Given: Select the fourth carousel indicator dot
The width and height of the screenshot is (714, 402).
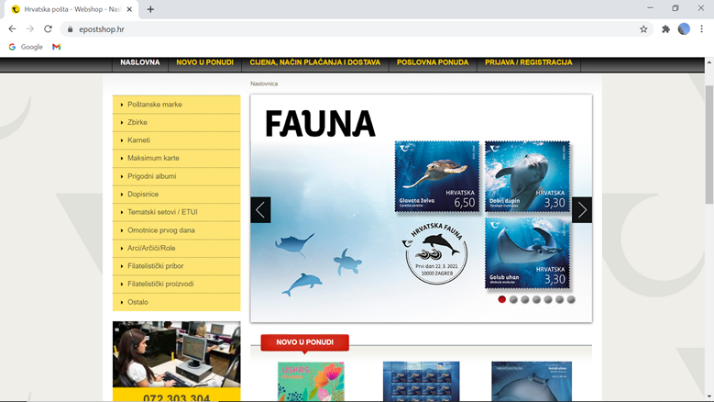Looking at the screenshot, I should [x=537, y=299].
